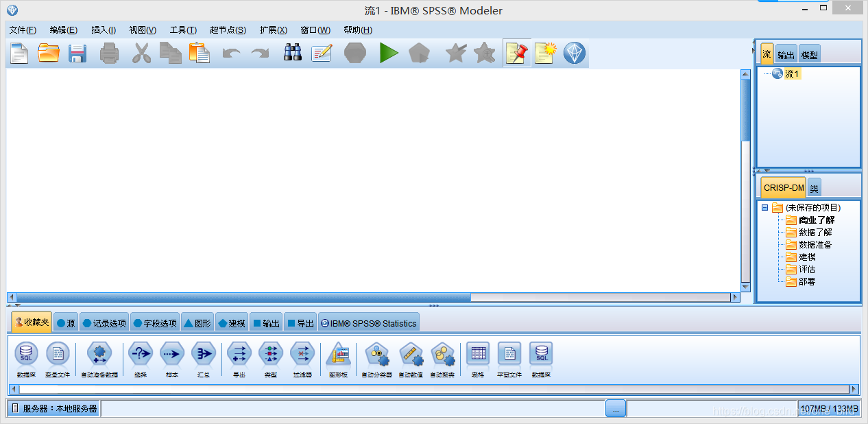Save the current stream
The width and height of the screenshot is (868, 424).
pyautogui.click(x=77, y=53)
